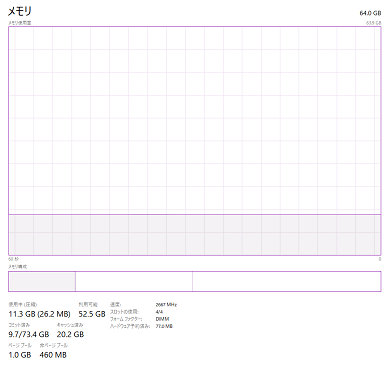Image resolution: width=388 pixels, height=366 pixels.
Task: Click the 利用可能 label
Action: 88,304
